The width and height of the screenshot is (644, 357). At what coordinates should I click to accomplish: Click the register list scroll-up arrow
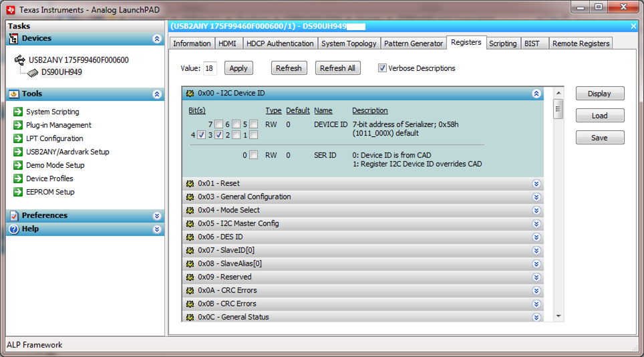point(558,93)
